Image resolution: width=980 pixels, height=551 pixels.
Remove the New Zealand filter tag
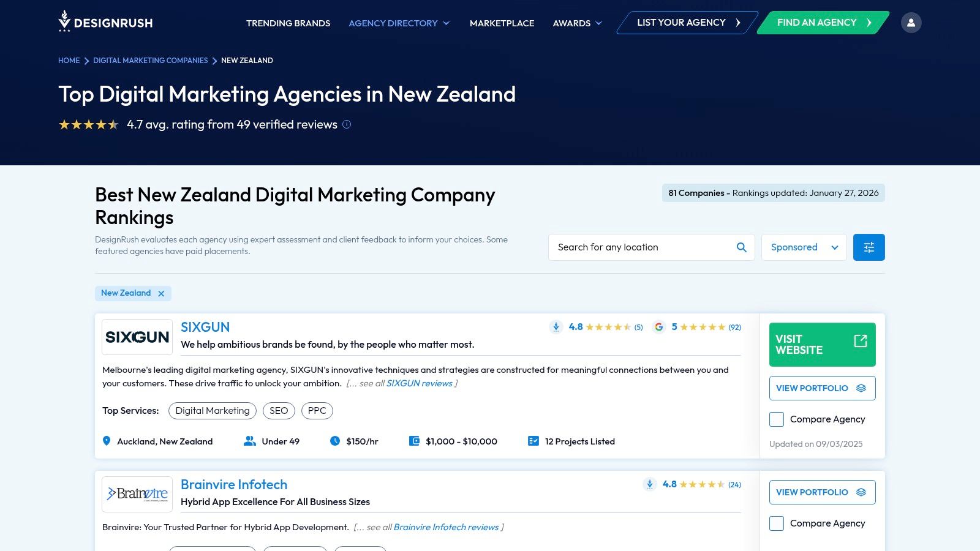[x=161, y=293]
